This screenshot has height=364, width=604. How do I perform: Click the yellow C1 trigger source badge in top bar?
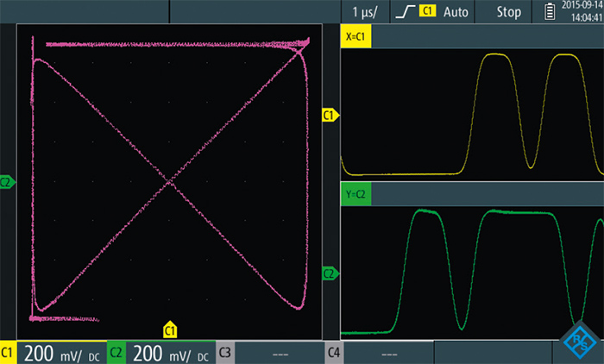tap(426, 11)
